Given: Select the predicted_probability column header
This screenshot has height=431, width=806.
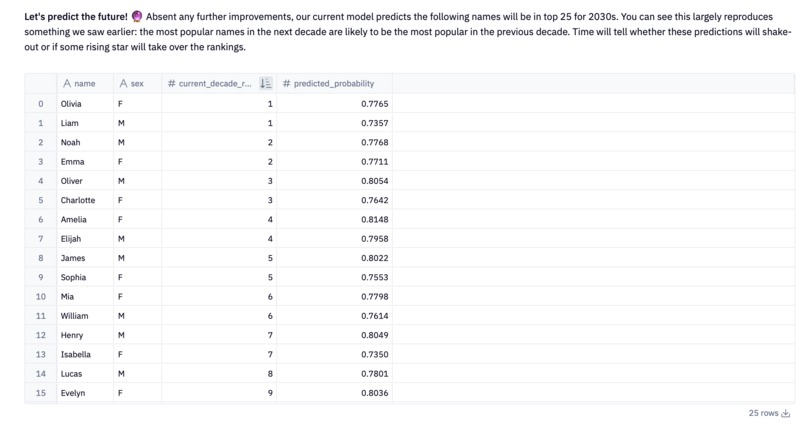Looking at the screenshot, I should [335, 83].
